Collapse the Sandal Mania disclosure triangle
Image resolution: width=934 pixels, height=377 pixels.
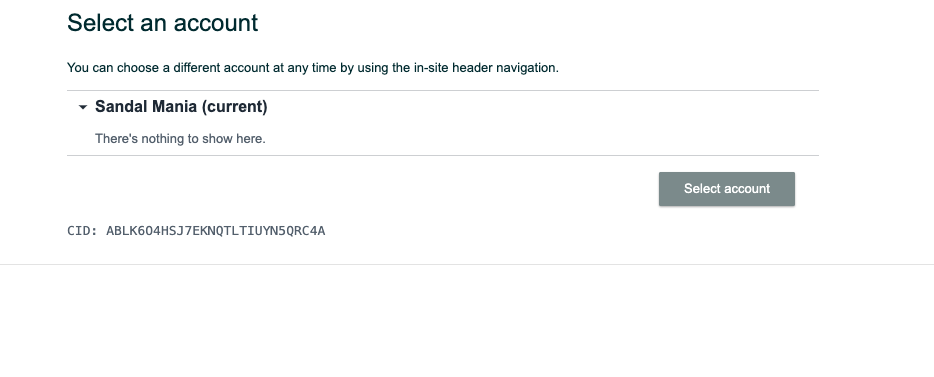coord(83,107)
